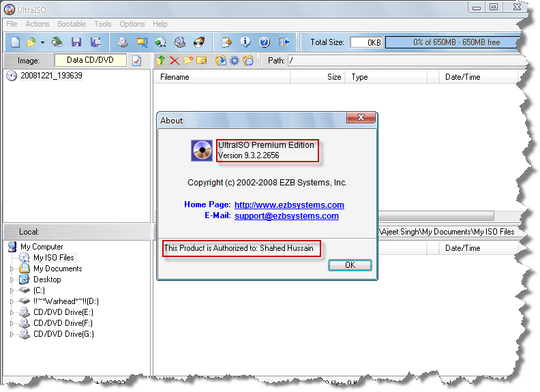This screenshot has width=540, height=392.
Task: Open the Bootable menu
Action: (x=72, y=24)
